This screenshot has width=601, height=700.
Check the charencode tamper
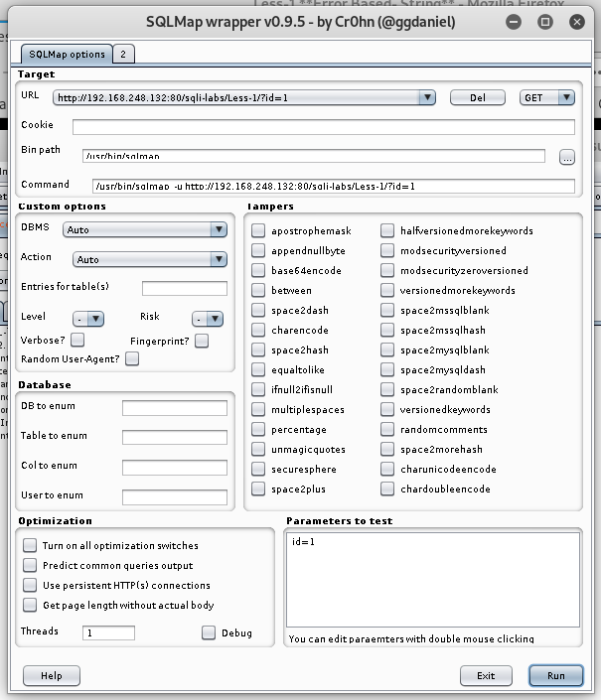tap(258, 330)
